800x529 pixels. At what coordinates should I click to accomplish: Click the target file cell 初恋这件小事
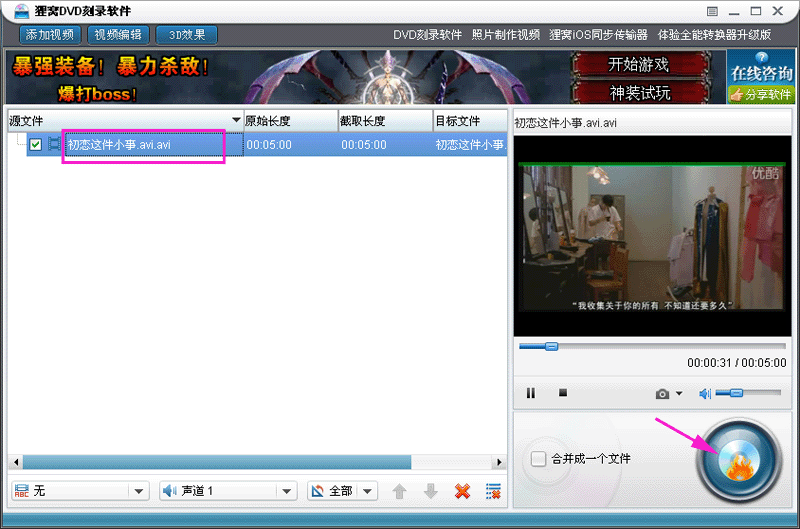point(470,145)
